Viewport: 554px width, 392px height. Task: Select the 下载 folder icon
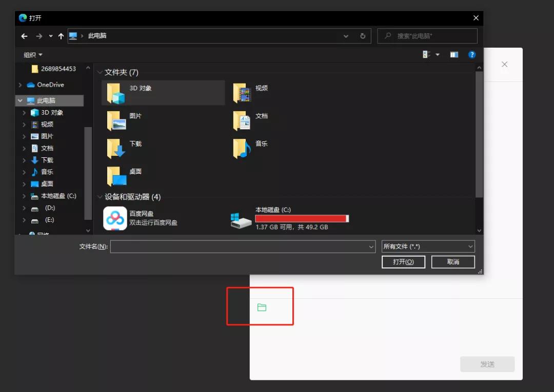point(116,148)
